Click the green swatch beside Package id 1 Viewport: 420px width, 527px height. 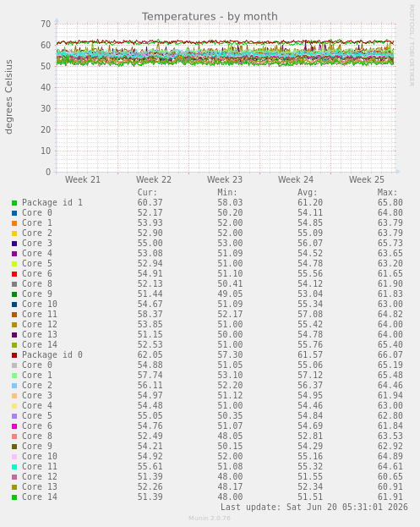coord(14,203)
